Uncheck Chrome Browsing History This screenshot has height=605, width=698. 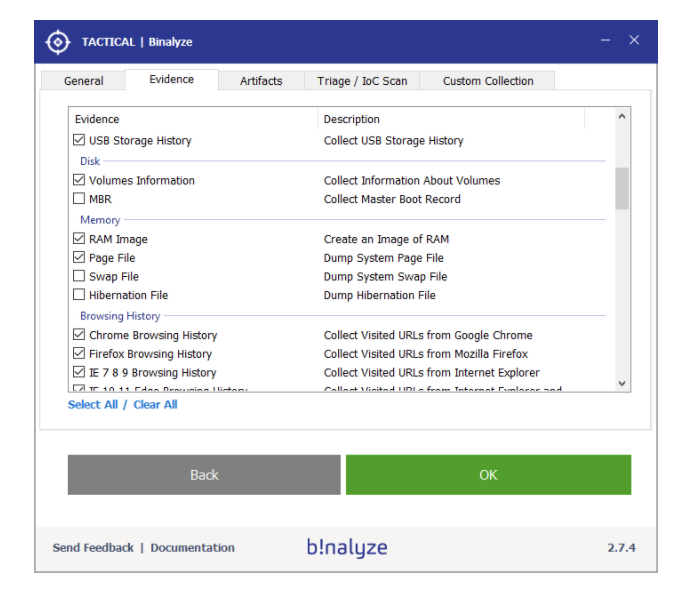(79, 335)
